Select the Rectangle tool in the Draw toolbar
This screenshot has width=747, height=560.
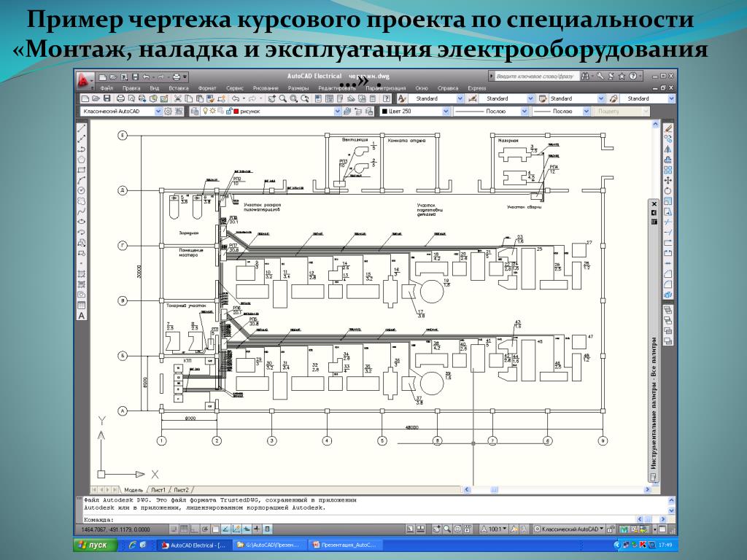point(82,170)
